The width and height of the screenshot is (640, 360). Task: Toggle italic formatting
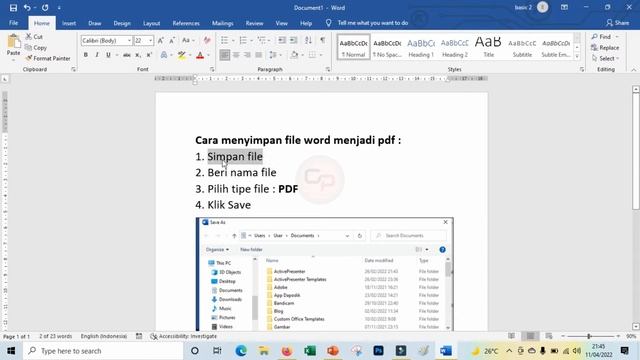pos(97,55)
